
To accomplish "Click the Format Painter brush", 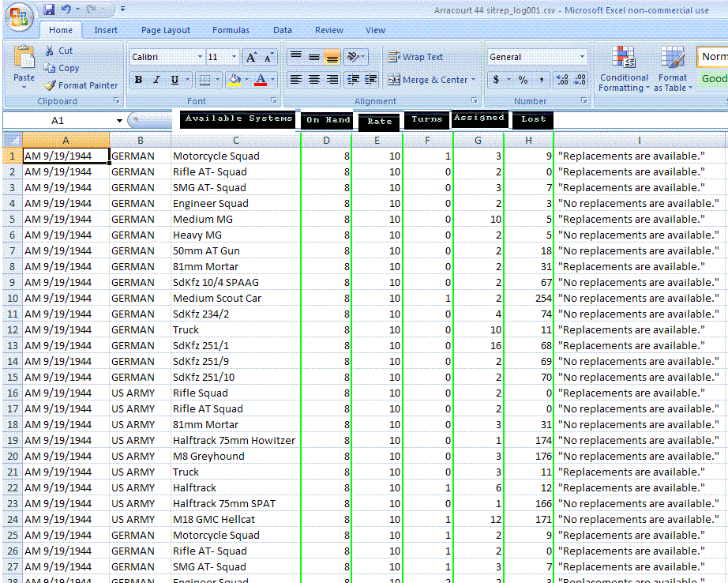I will (x=51, y=85).
